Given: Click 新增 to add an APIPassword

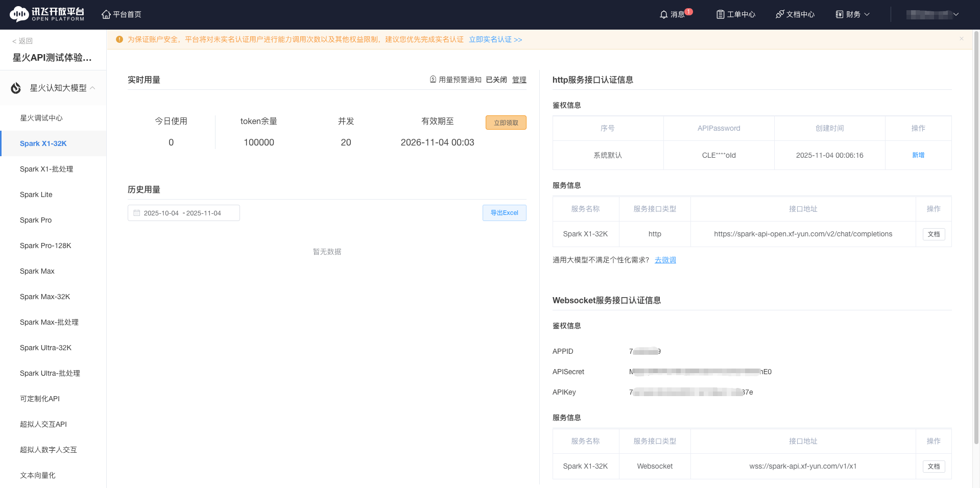Looking at the screenshot, I should click(x=918, y=155).
